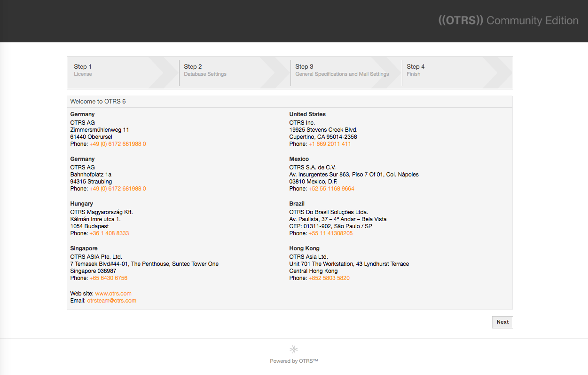Viewport: 588px width, 375px height.
Task: Click the Cupertino, CA 95014-2358 line
Action: pyautogui.click(x=323, y=137)
